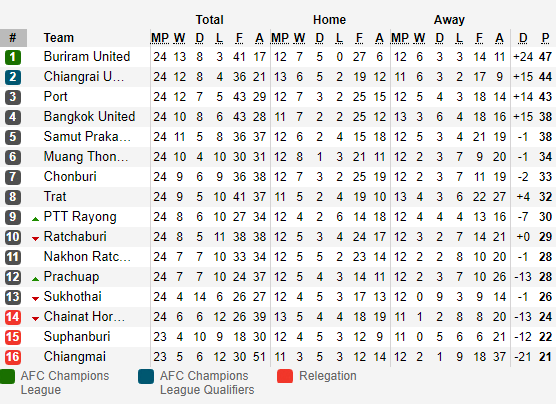
Task: Click the green AFC Champions League swatch
Action: [x=7, y=376]
